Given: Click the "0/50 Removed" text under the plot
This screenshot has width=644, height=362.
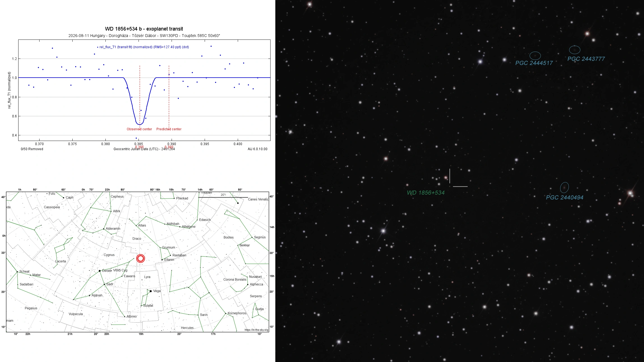Looking at the screenshot, I should click(32, 149).
